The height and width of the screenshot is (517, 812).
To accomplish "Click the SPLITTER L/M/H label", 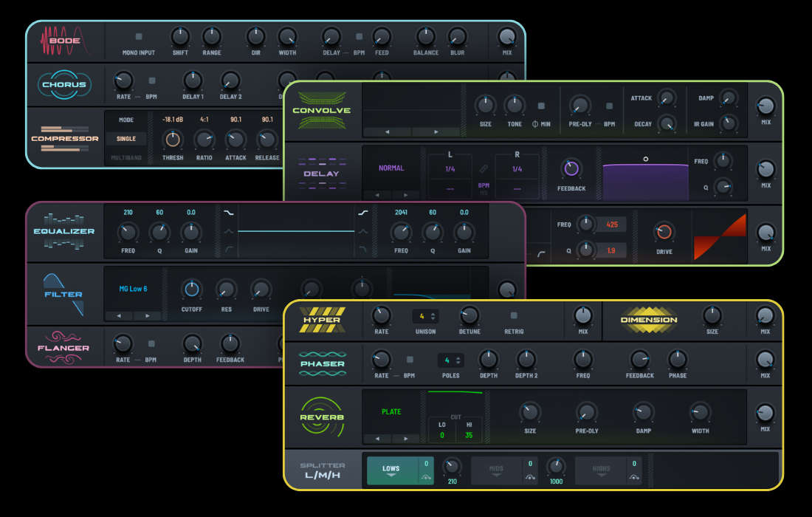I will tap(322, 470).
